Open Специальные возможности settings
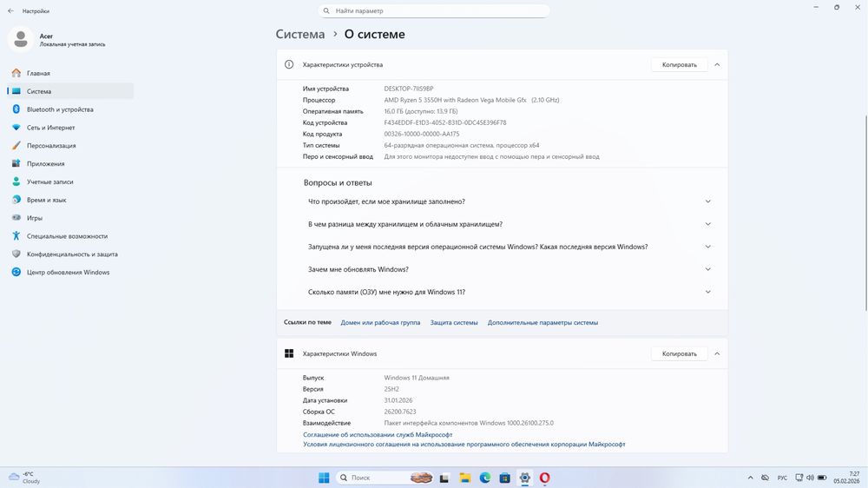This screenshot has width=868, height=488. click(71, 236)
